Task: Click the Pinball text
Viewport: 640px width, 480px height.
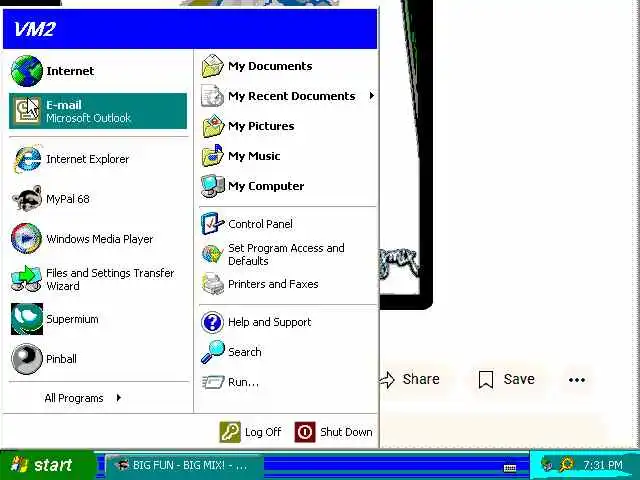Action: pos(61,359)
